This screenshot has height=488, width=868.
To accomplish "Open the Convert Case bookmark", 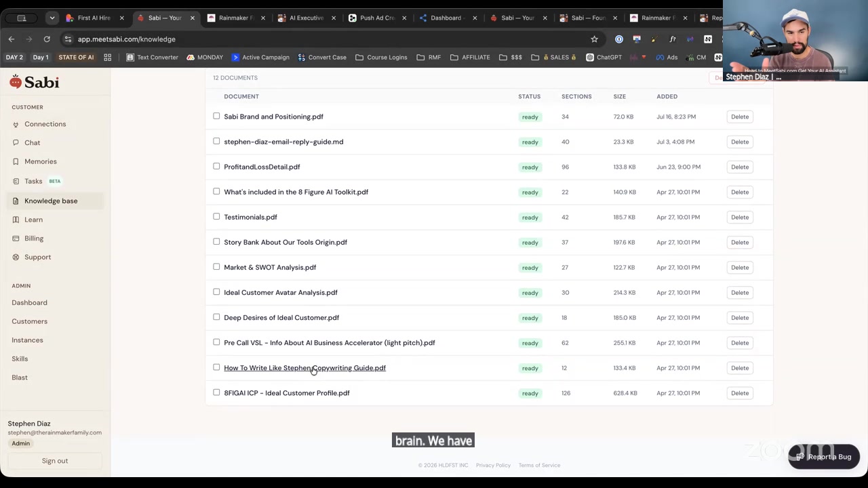I will 322,58.
